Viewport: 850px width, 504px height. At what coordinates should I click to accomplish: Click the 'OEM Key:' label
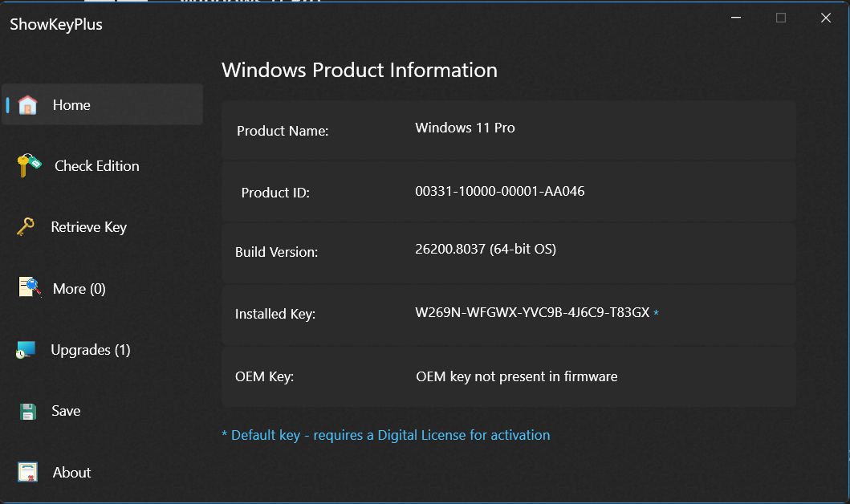coord(265,376)
